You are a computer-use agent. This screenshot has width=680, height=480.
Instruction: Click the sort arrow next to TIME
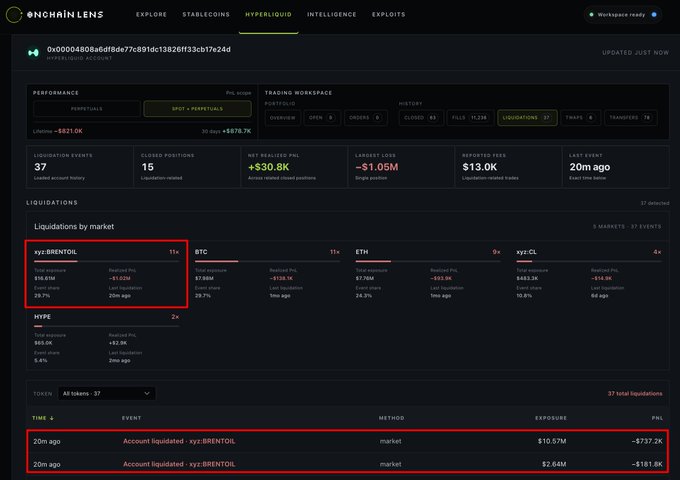click(52, 418)
